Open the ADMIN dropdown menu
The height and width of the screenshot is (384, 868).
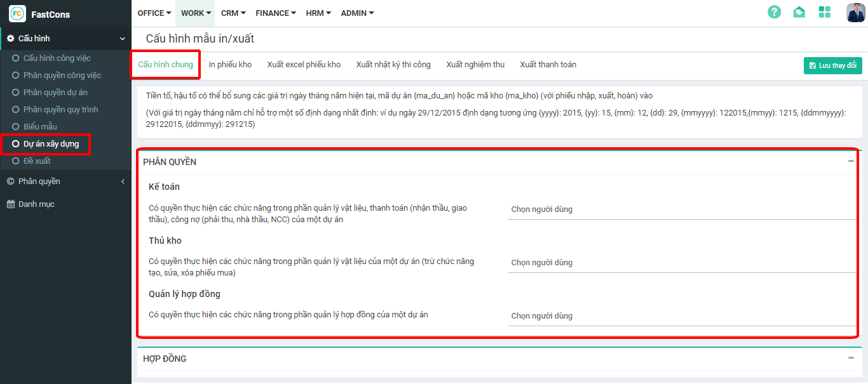357,13
